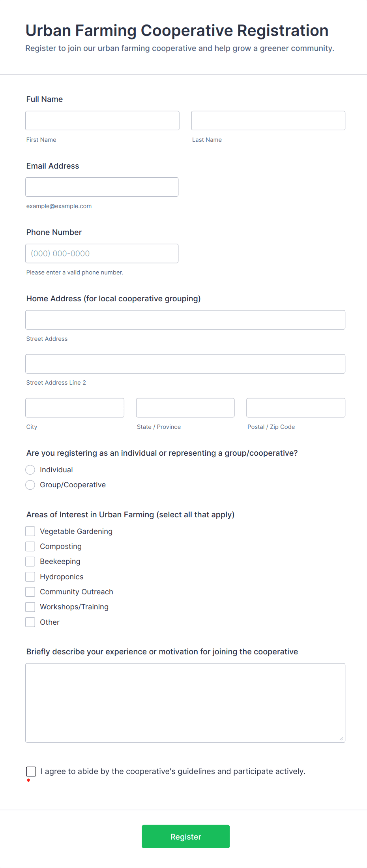Click the Last Name input field
Viewport: 367px width, 868px height.
[268, 120]
